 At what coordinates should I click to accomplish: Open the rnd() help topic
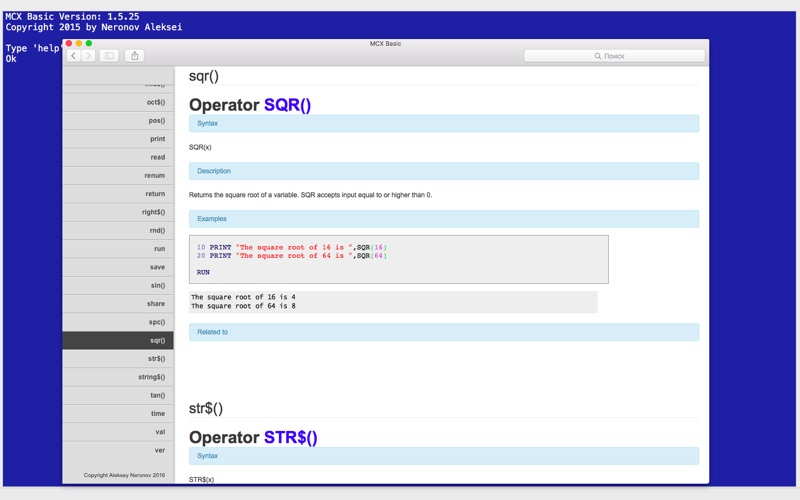[x=156, y=230]
